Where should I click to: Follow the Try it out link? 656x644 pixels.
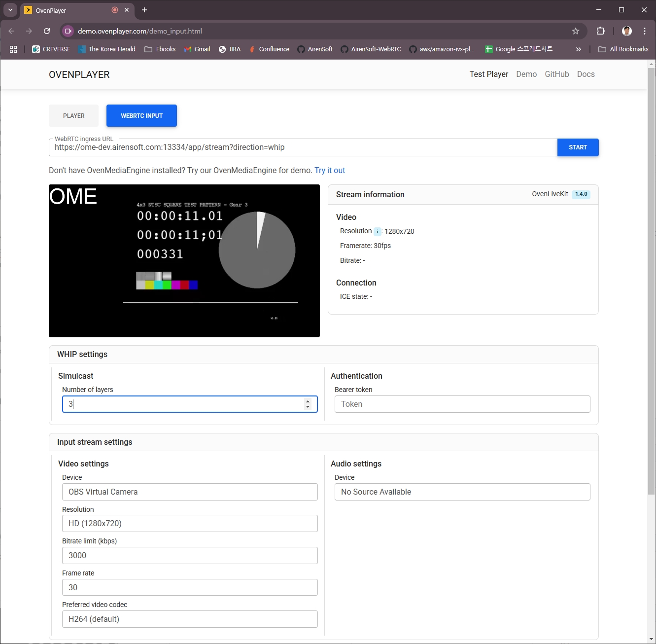(330, 170)
